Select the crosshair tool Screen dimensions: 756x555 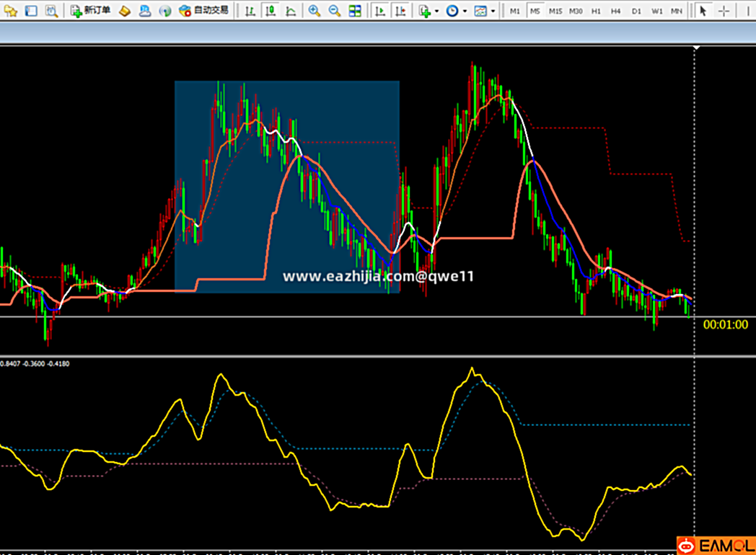[724, 11]
